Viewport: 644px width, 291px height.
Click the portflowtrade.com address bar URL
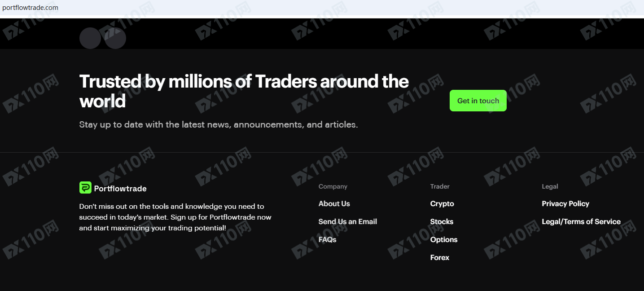(30, 8)
